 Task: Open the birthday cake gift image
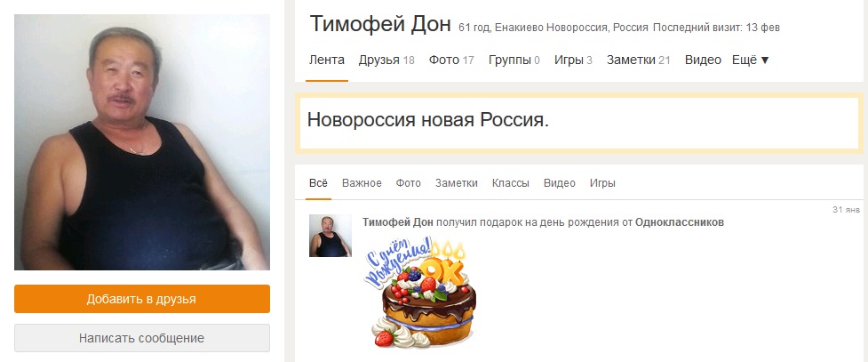coord(421,292)
